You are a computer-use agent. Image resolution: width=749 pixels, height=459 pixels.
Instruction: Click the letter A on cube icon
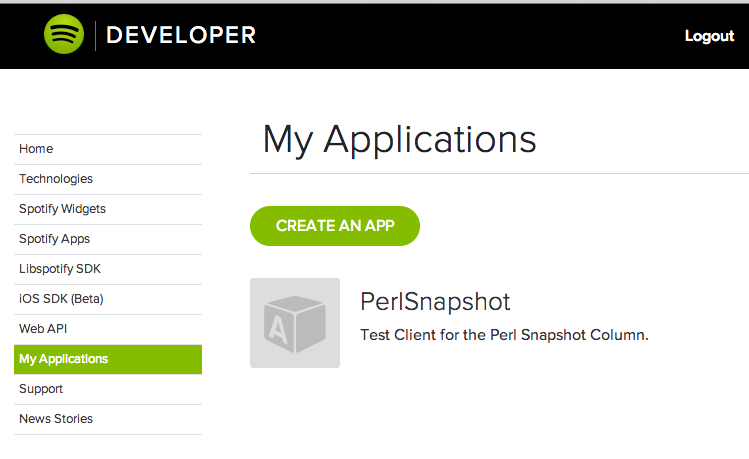278,329
